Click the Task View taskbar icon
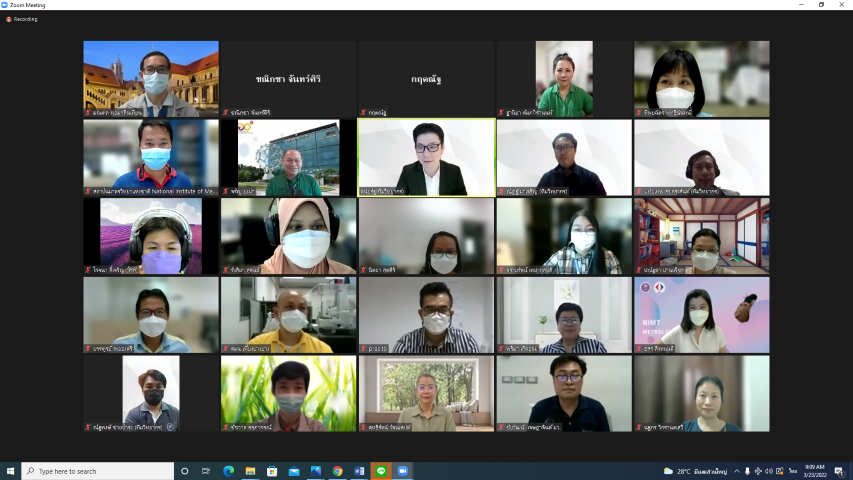Screen dimensions: 853x480 coord(206,471)
